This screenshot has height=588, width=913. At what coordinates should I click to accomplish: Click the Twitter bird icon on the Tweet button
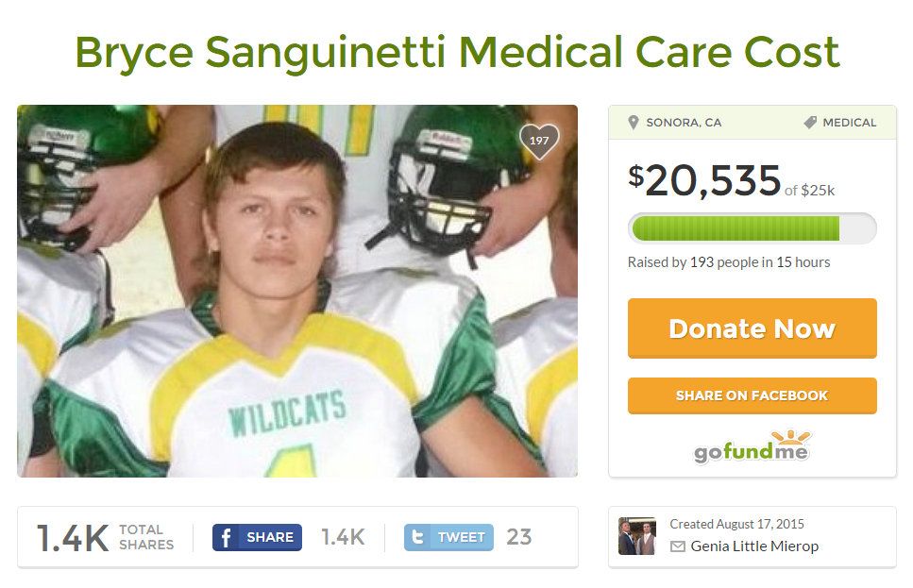click(x=418, y=537)
